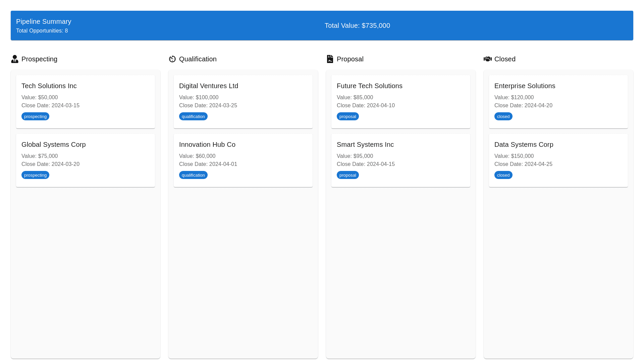Viewport: 644px width, 362px height.
Task: Click the Closed handshake icon
Action: (487, 59)
